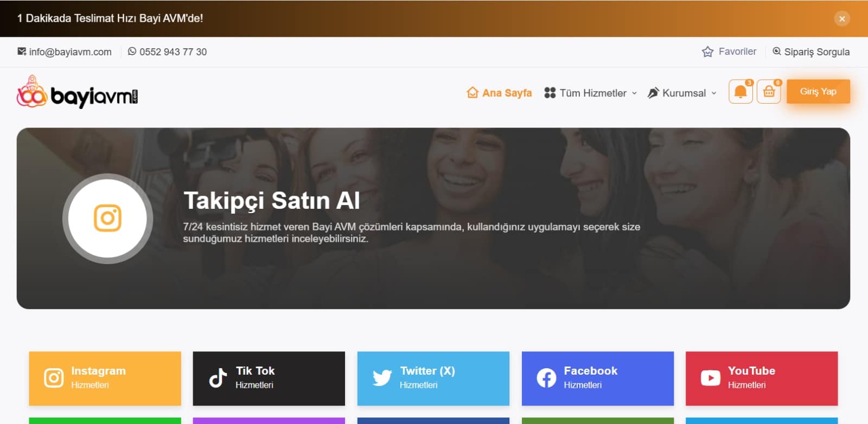Open the Sipariş Sorgula link
The width and height of the screenshot is (868, 424).
point(811,52)
